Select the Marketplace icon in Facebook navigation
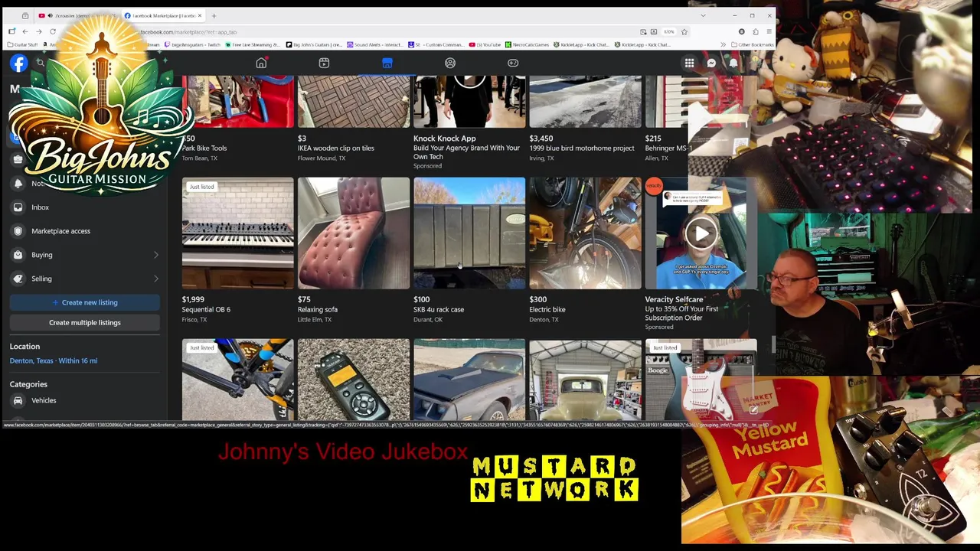The height and width of the screenshot is (551, 980). coord(387,63)
